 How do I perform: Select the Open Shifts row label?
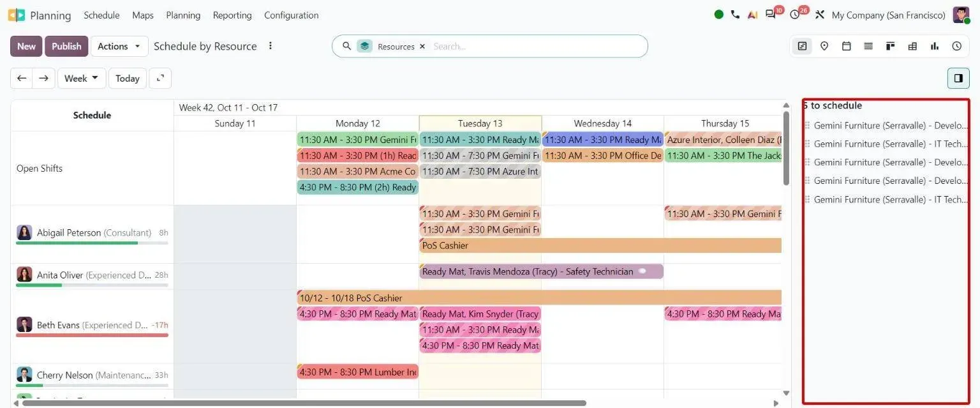[40, 169]
